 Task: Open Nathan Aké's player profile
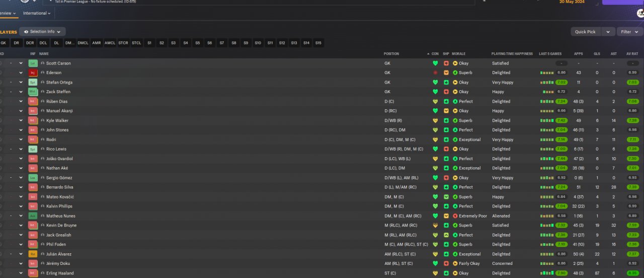57,168
